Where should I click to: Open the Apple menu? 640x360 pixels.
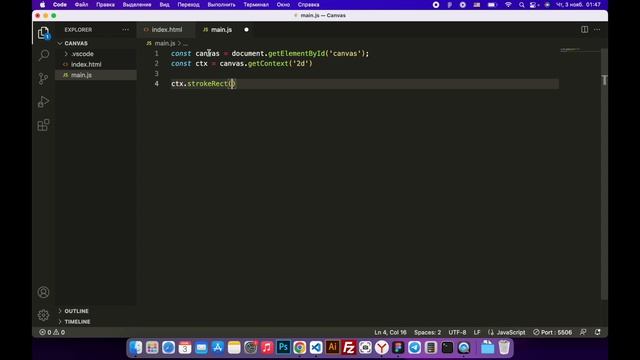coord(42,5)
